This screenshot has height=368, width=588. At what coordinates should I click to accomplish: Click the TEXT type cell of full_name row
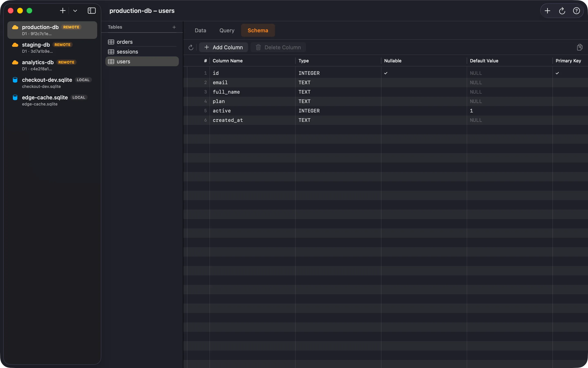tap(338, 92)
